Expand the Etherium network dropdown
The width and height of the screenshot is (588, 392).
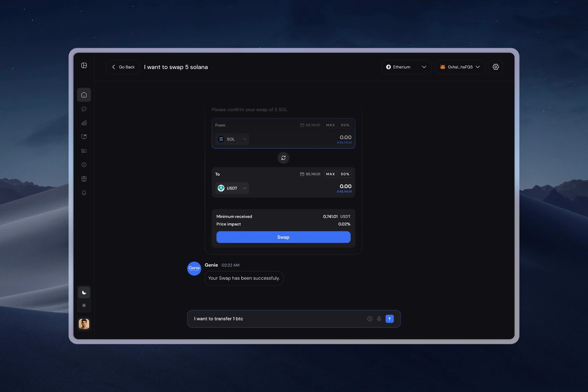406,67
